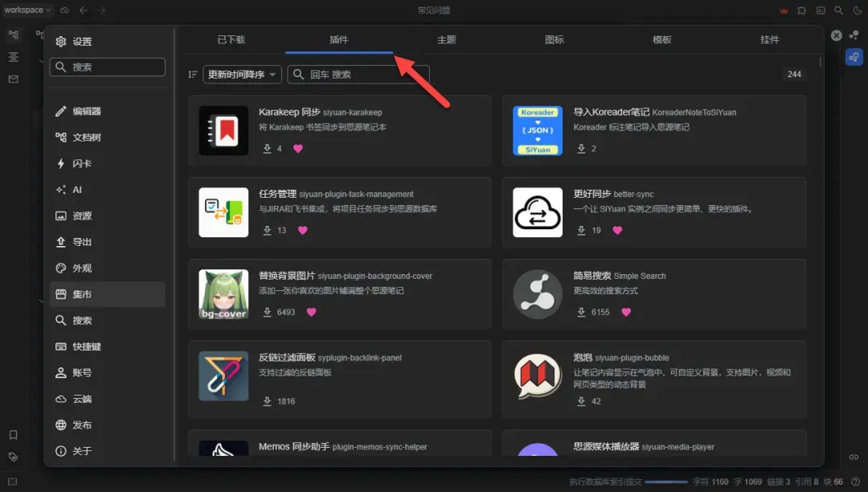Select the 插件 tab
The height and width of the screenshot is (492, 868).
click(x=339, y=40)
